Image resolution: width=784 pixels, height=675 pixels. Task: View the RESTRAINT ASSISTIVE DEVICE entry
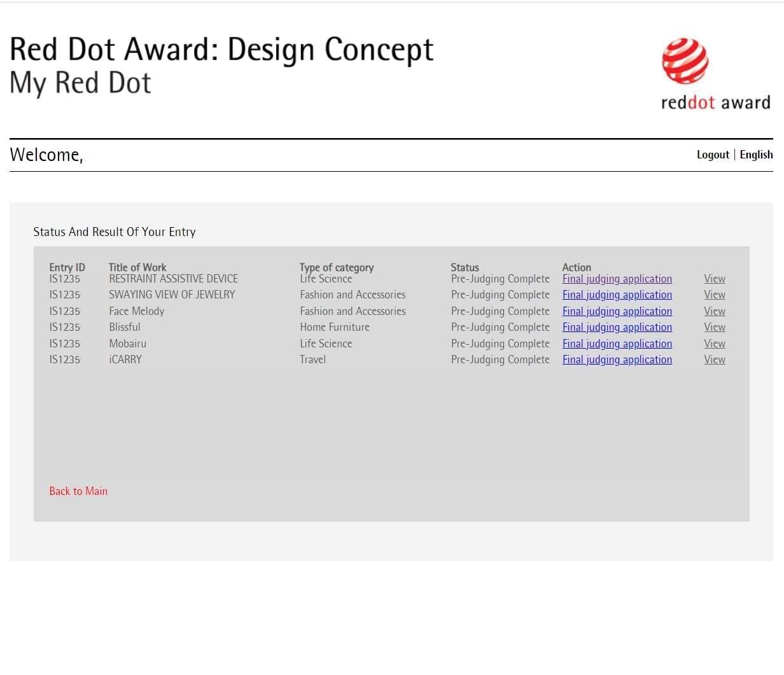[715, 279]
